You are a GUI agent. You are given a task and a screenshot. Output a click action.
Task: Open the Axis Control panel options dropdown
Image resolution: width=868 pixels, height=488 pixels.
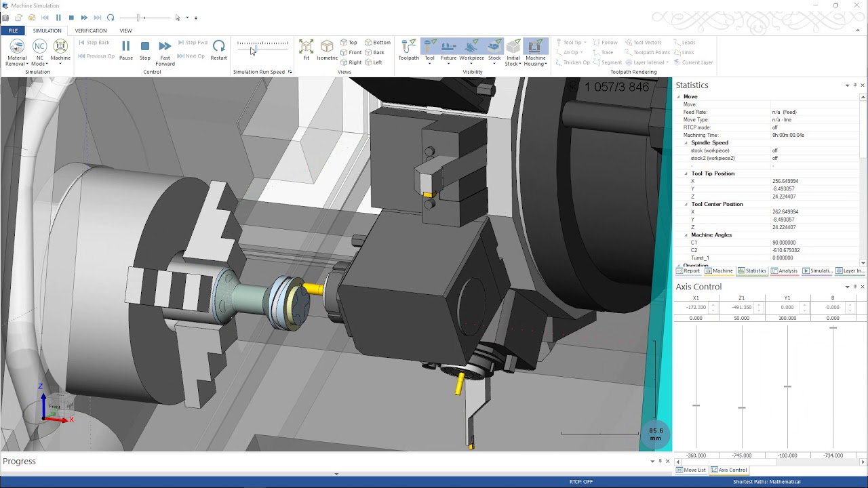[x=847, y=287]
